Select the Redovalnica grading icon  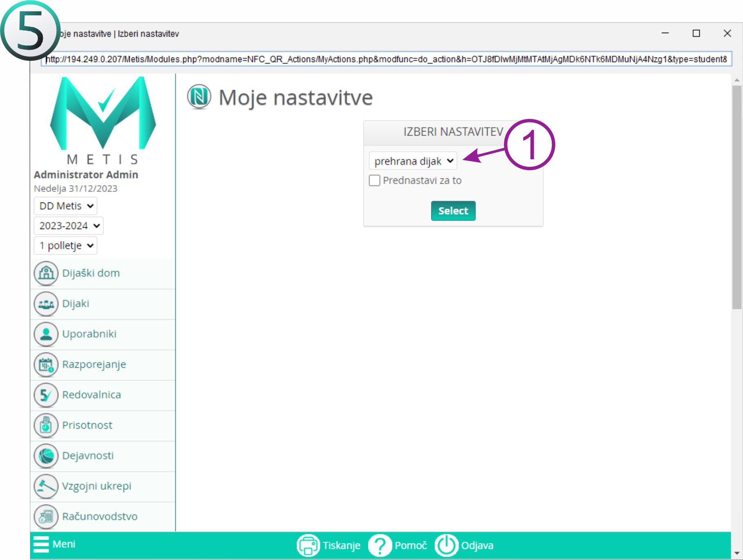point(46,395)
